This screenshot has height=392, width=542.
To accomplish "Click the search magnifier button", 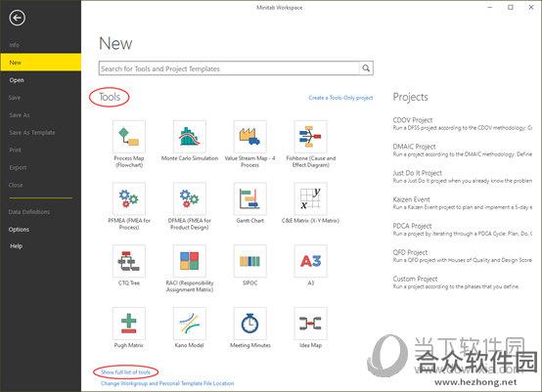I will (x=366, y=68).
